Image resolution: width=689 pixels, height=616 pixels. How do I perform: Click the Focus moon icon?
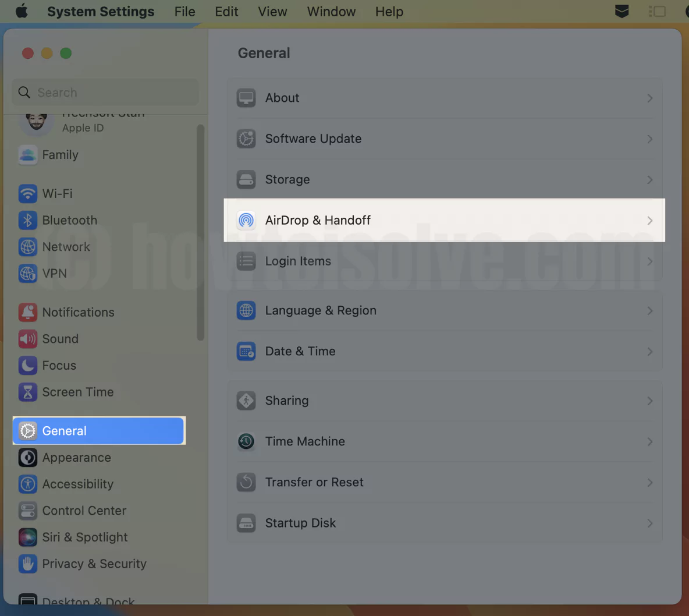pos(28,366)
